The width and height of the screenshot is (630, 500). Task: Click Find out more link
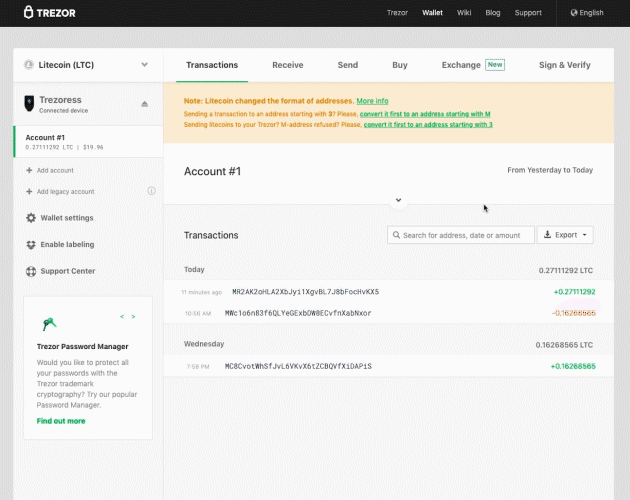[61, 421]
